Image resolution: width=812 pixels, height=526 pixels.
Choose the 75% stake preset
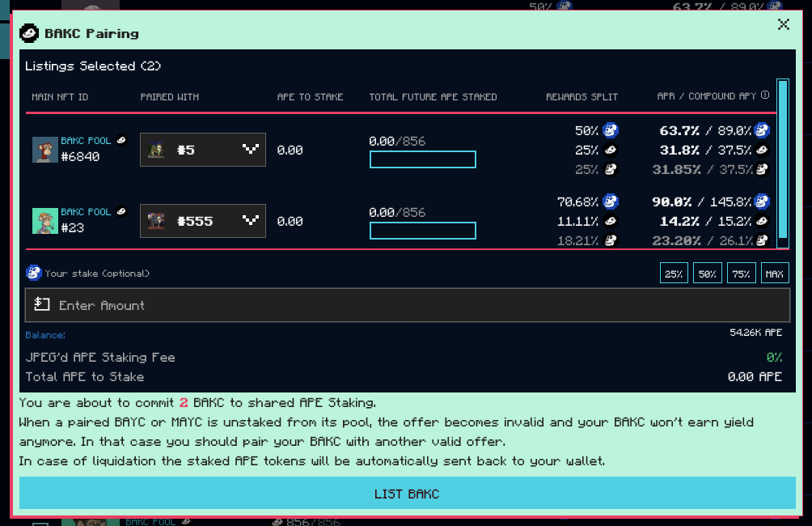[x=741, y=274]
